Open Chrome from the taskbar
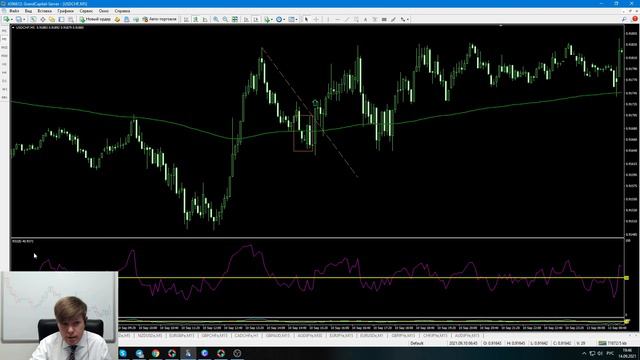 click(156, 353)
